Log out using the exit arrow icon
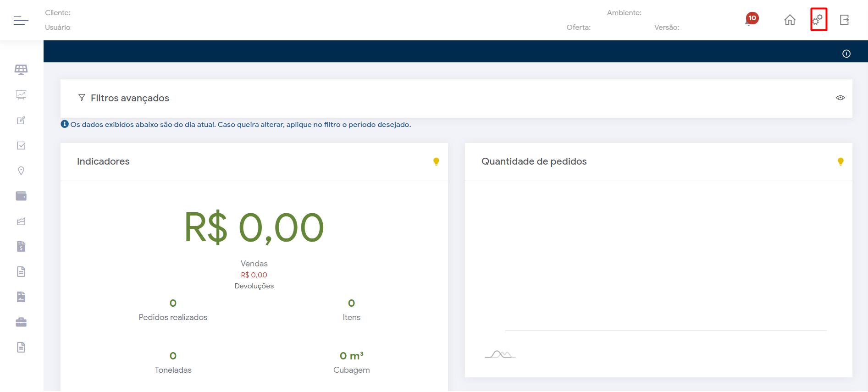This screenshot has width=868, height=392. click(x=844, y=20)
